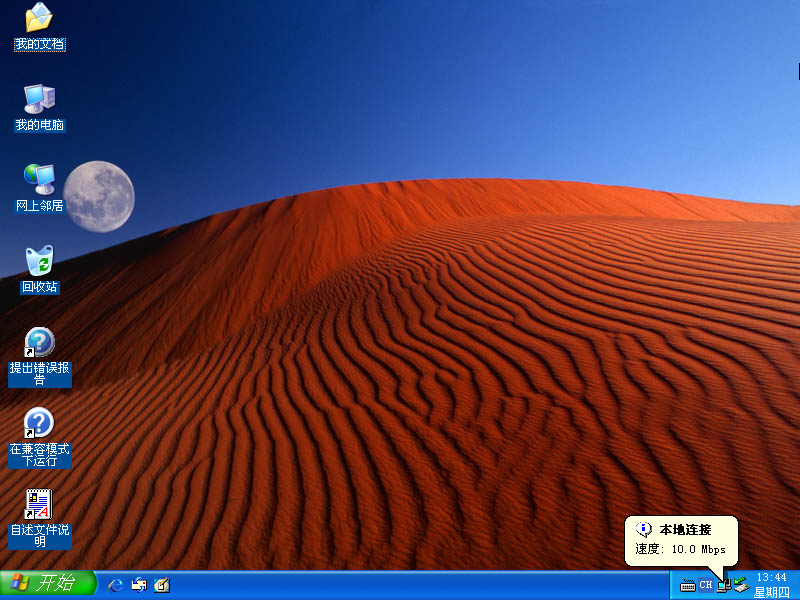
Task: Click the keyboard tray icon
Action: (688, 586)
